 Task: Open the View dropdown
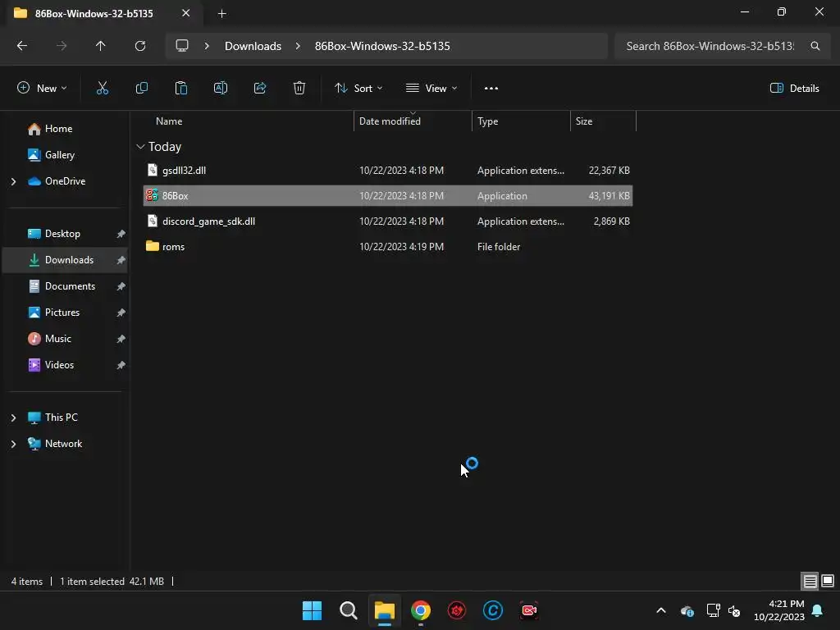pyautogui.click(x=431, y=89)
